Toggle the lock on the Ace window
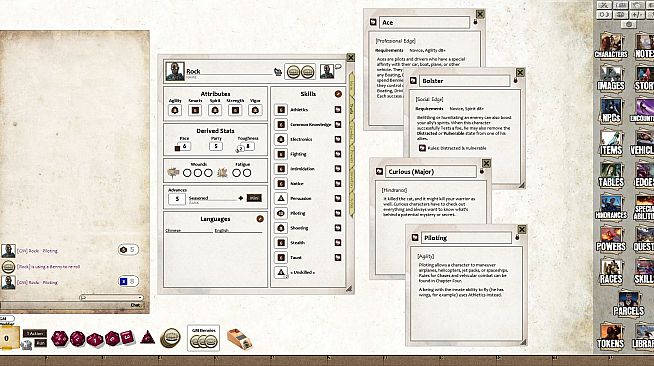 point(475,22)
